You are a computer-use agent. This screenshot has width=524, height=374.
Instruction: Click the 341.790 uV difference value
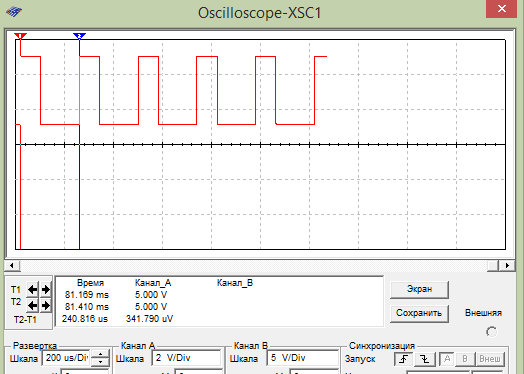tap(149, 319)
